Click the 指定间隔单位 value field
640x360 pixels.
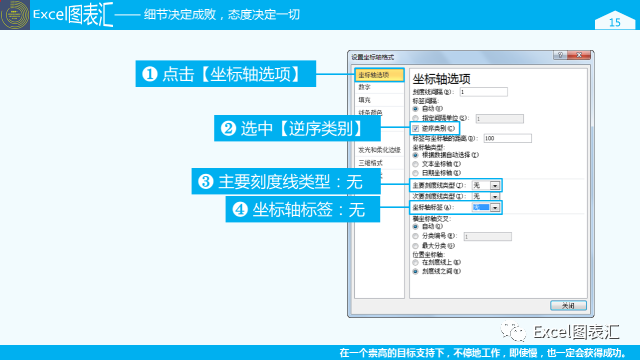point(500,119)
